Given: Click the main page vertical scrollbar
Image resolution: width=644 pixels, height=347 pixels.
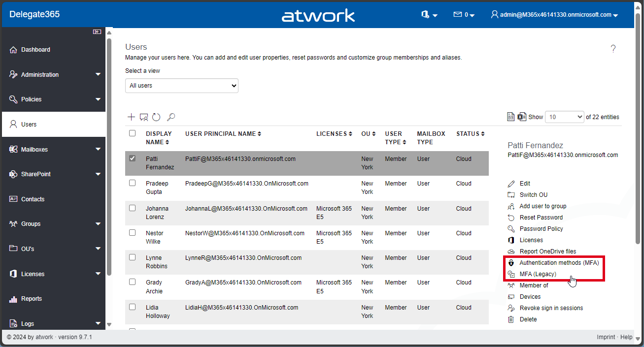Looking at the screenshot, I should tap(639, 148).
